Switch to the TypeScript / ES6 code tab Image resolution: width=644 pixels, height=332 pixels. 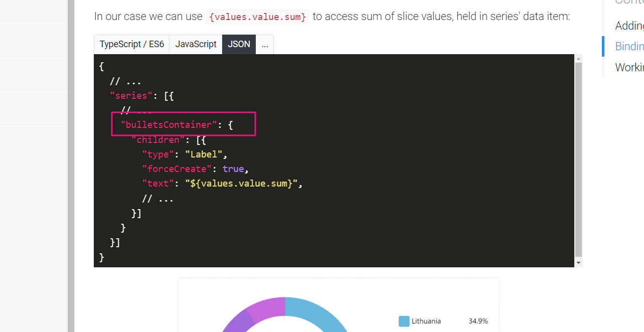(131, 44)
